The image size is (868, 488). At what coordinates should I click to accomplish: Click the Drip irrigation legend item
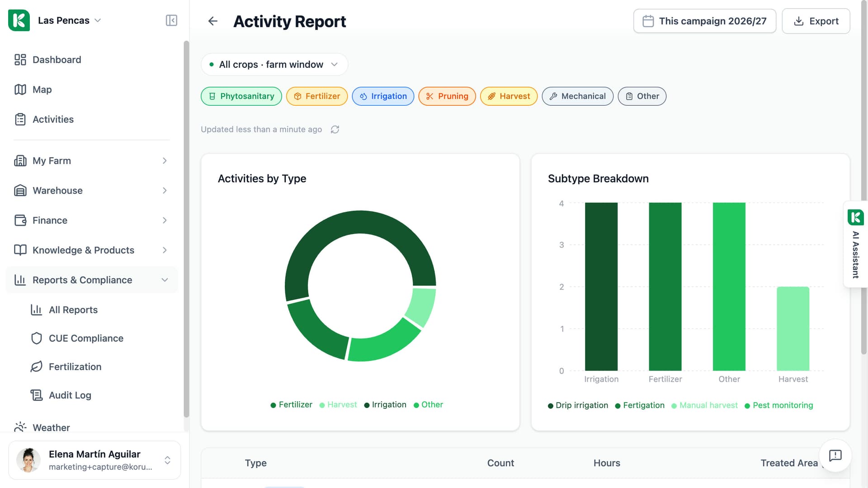pyautogui.click(x=578, y=405)
